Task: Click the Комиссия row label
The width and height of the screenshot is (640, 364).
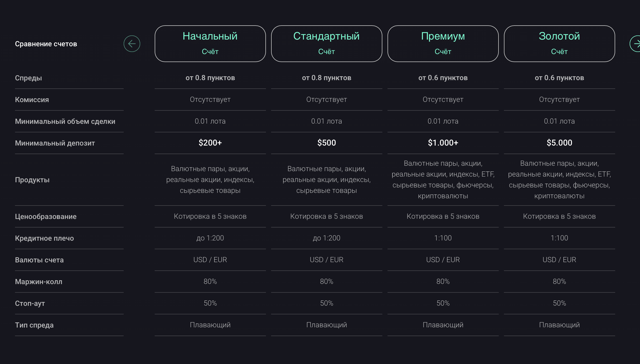Action: (32, 100)
